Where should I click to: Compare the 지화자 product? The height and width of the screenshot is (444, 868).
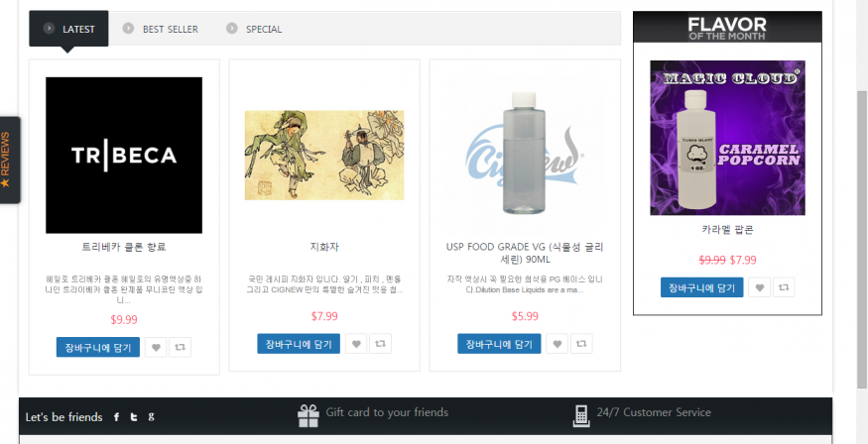[380, 343]
